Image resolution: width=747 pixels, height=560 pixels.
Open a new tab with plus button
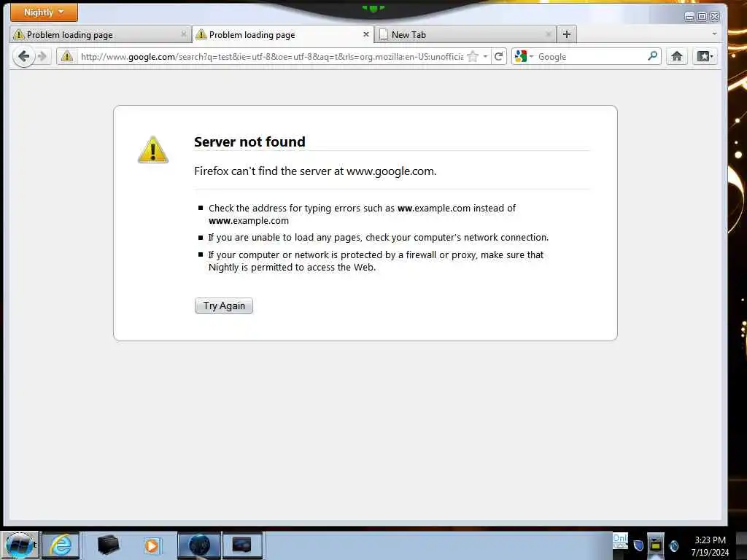pos(566,34)
